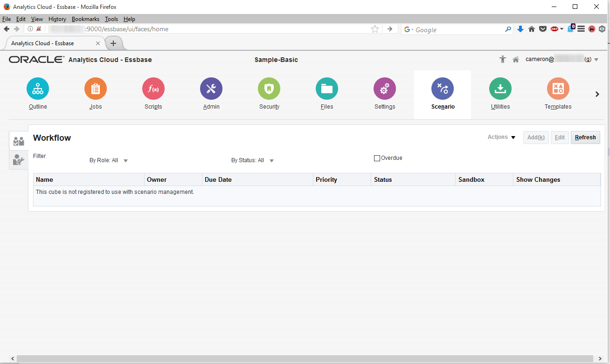Open the Files folder icon
Viewport: 610px width, 364px height.
(327, 89)
